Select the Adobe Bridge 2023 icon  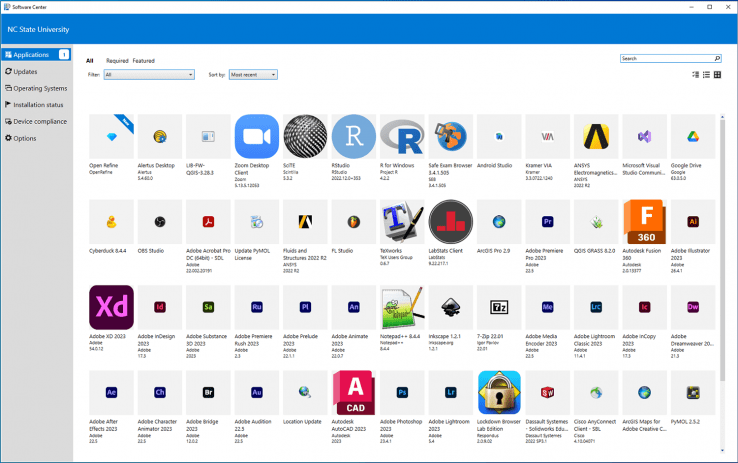click(208, 392)
